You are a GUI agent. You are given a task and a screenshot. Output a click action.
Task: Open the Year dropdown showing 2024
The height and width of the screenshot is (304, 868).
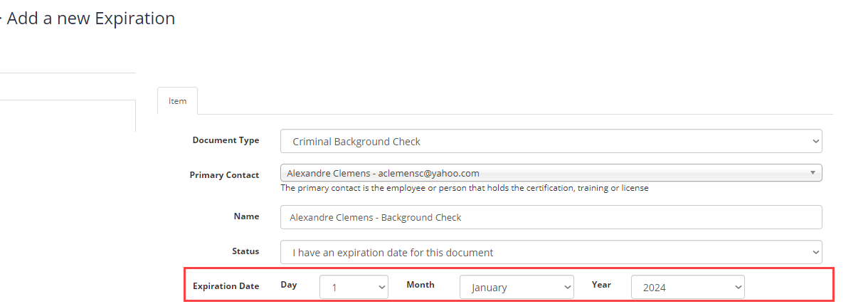[687, 287]
